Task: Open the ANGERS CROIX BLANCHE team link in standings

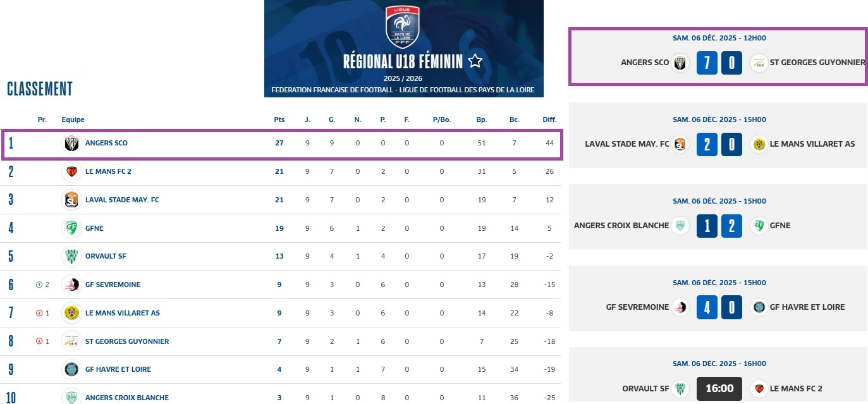Action: pos(126,398)
